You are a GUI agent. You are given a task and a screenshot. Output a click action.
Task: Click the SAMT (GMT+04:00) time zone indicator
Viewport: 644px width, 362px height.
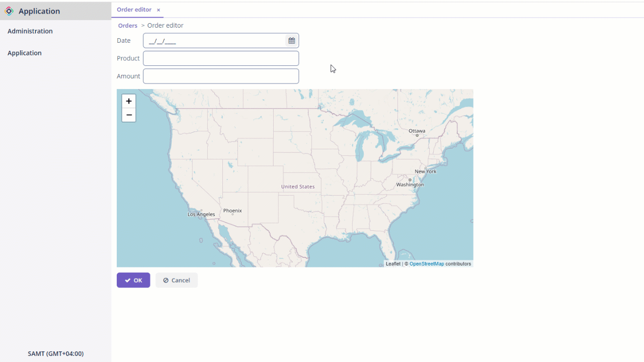point(56,353)
